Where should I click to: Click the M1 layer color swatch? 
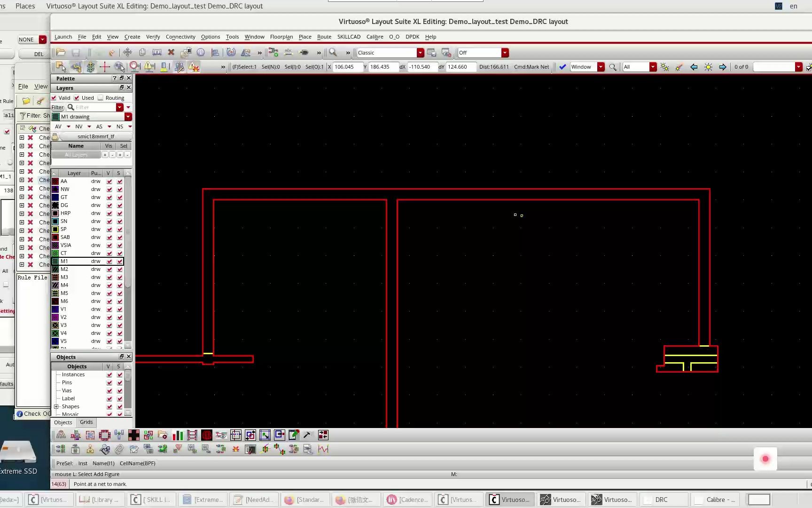click(x=55, y=261)
